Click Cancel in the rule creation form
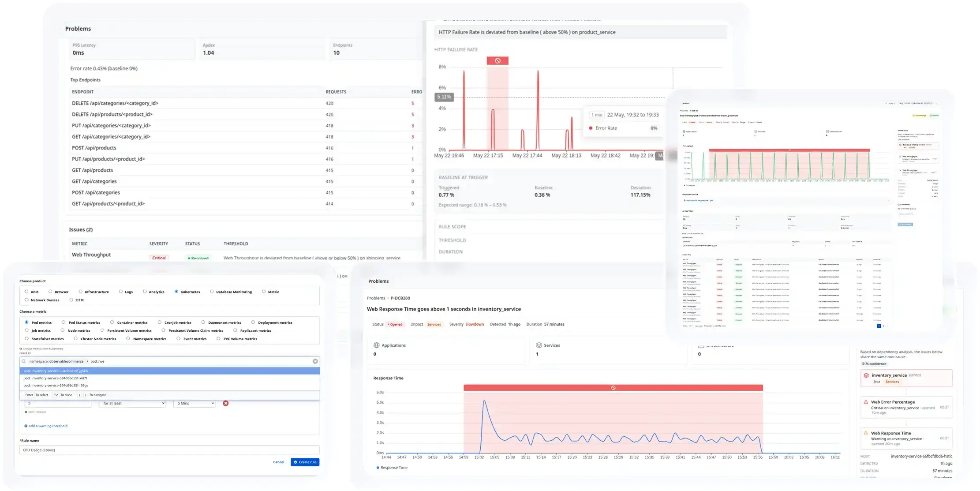The width and height of the screenshot is (980, 491). (x=278, y=462)
